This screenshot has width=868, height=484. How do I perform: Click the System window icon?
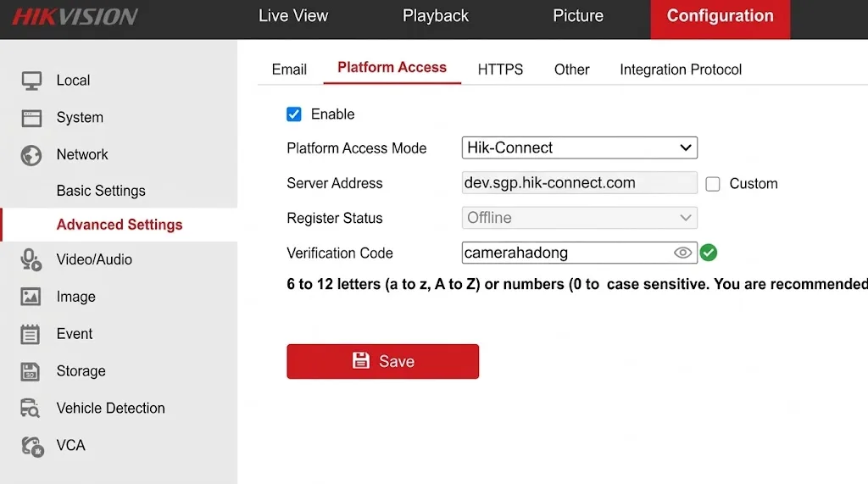click(x=31, y=118)
